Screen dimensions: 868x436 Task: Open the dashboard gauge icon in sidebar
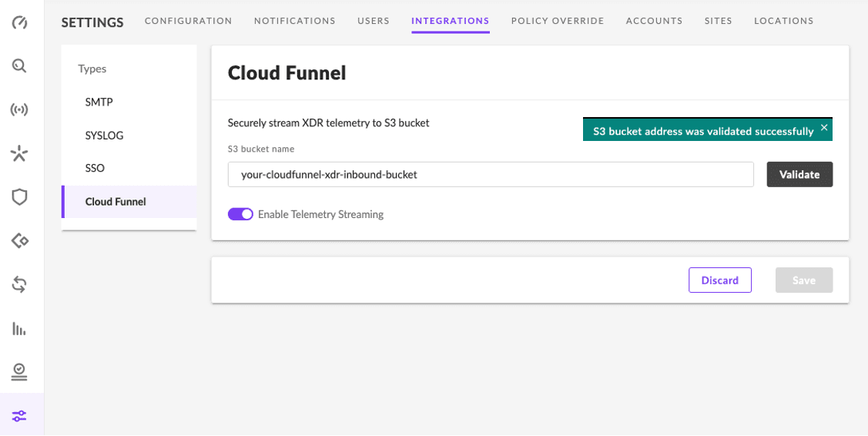coord(19,22)
